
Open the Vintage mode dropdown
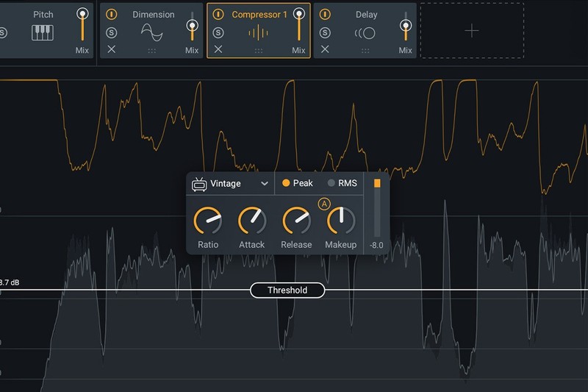[x=264, y=184]
